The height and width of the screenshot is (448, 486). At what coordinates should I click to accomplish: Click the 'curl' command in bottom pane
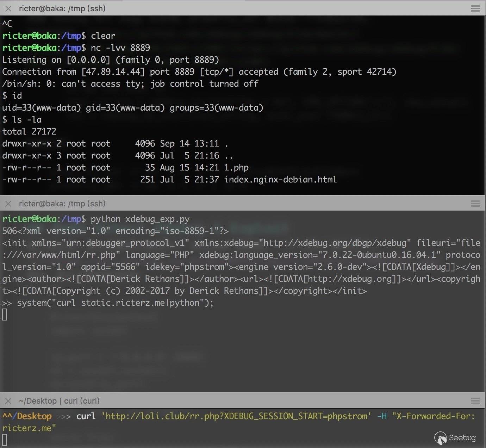coord(86,416)
